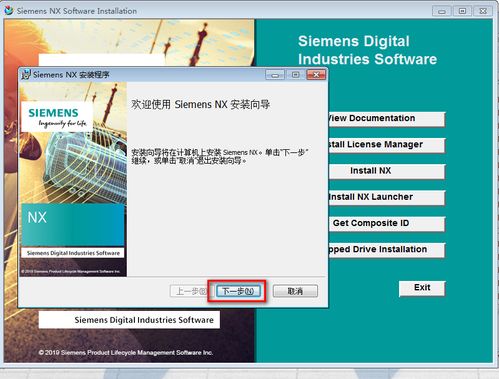
Task: Click Siemens Digital Industries Software label inside the NX dialog
Action: (x=73, y=253)
